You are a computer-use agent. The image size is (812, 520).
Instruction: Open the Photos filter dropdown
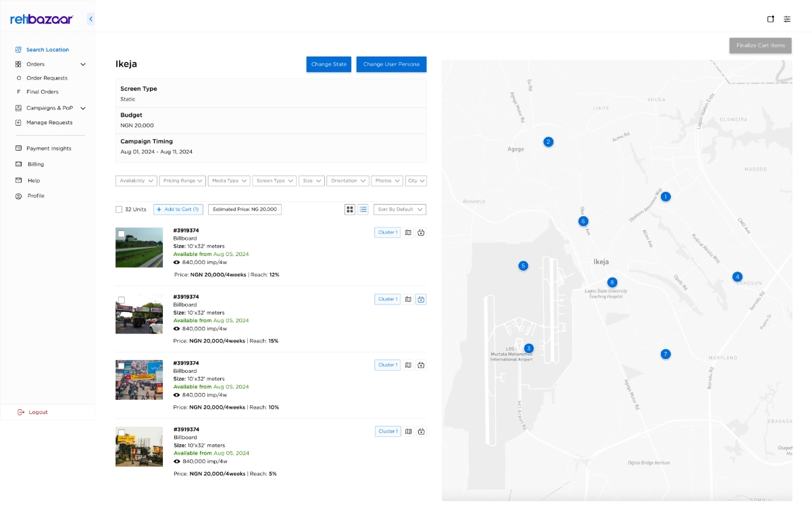[387, 181]
